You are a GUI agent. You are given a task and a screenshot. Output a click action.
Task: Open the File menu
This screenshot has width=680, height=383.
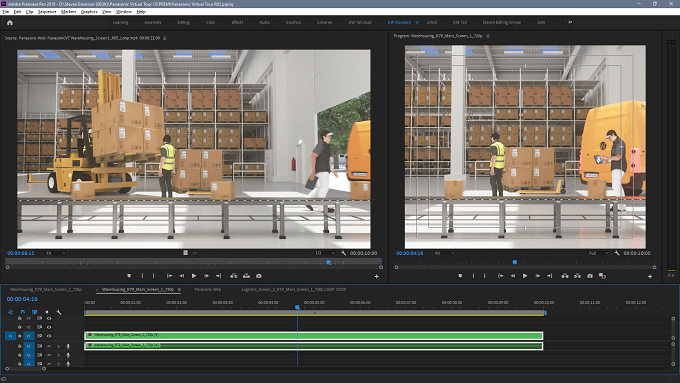(5, 12)
